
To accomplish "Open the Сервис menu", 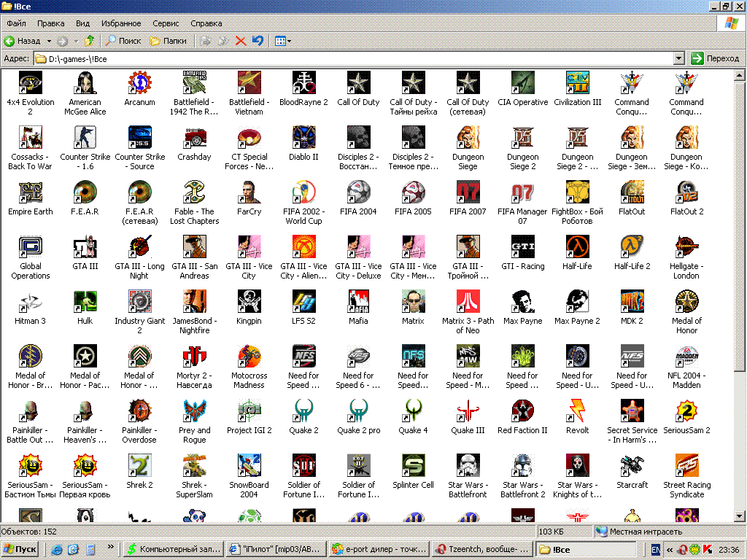I will (166, 23).
